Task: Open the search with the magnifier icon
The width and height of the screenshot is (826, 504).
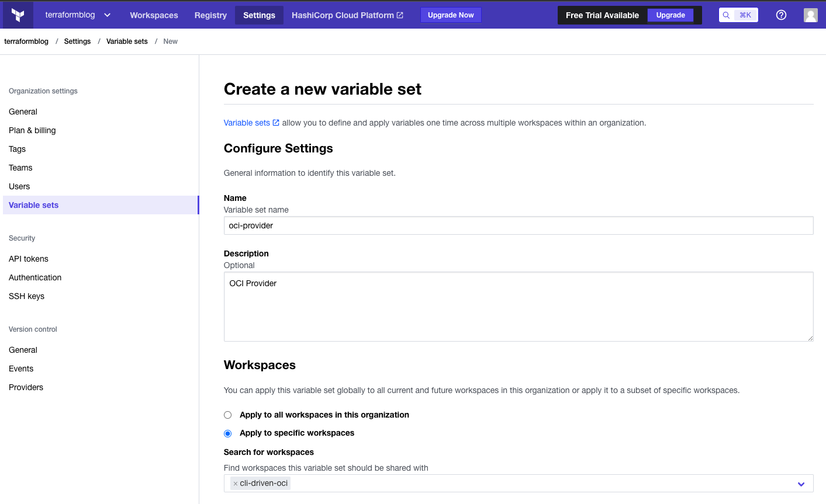Action: (x=725, y=15)
